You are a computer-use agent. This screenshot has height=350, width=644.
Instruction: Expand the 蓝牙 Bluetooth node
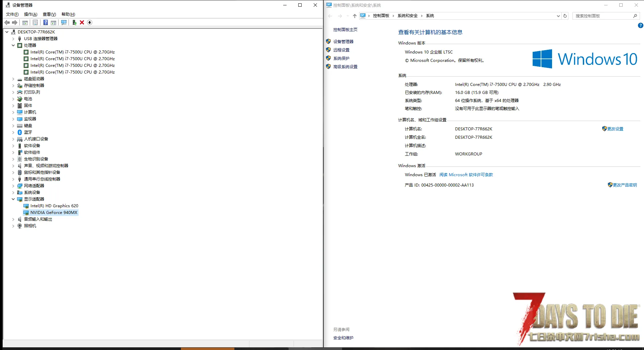tap(13, 132)
